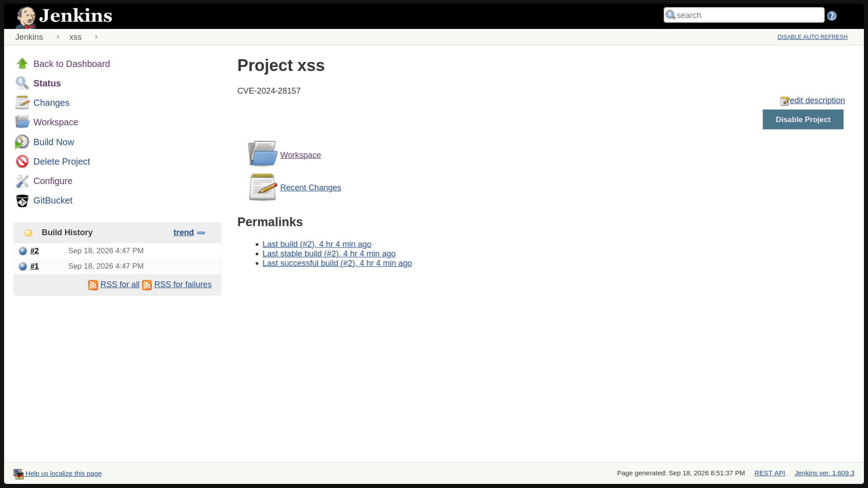Image resolution: width=868 pixels, height=488 pixels.
Task: Open the trend link in Build History
Action: 184,232
